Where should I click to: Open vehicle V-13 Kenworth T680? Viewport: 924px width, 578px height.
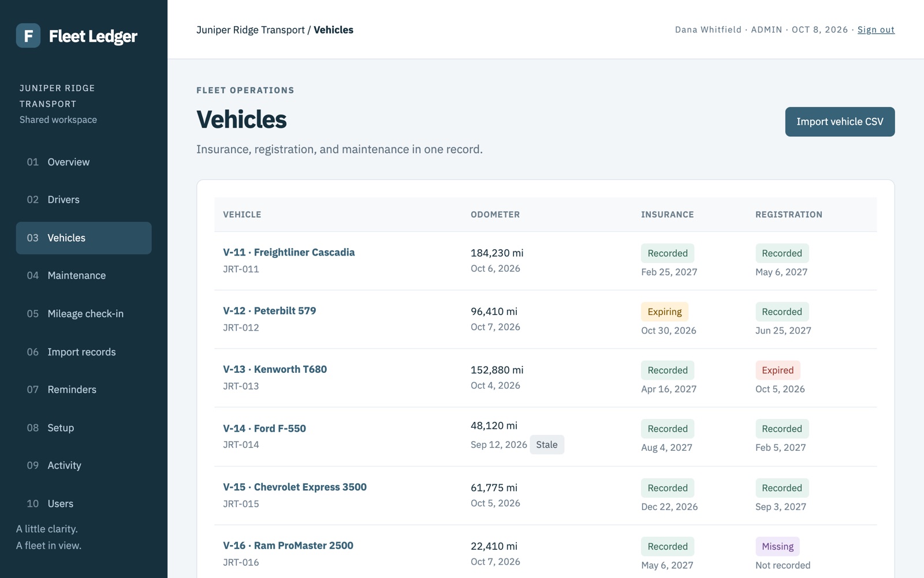click(x=275, y=369)
